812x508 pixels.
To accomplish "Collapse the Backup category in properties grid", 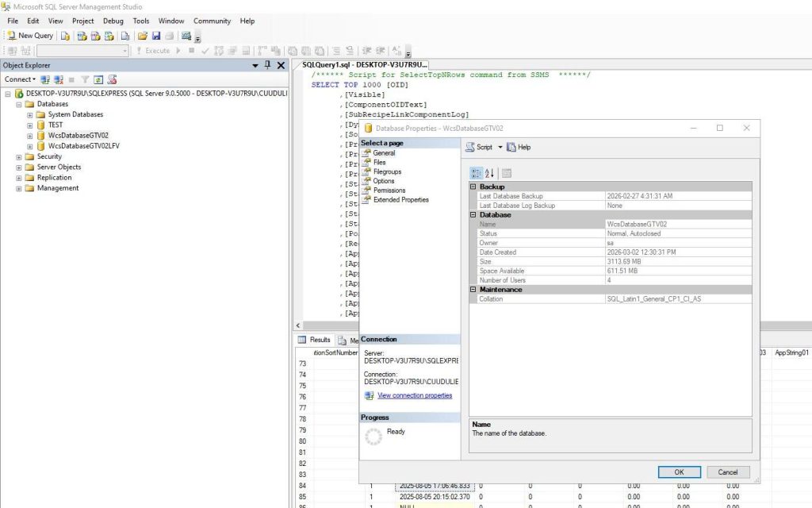I will [x=473, y=187].
